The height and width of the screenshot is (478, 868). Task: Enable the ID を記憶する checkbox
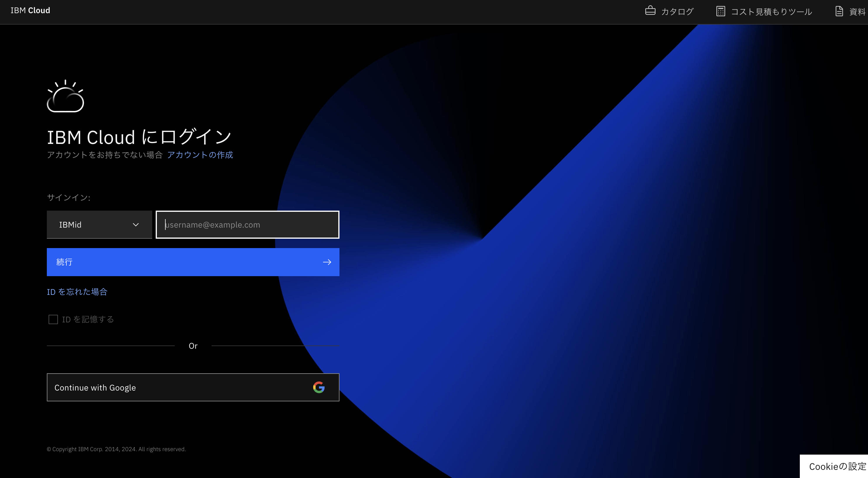(x=53, y=319)
